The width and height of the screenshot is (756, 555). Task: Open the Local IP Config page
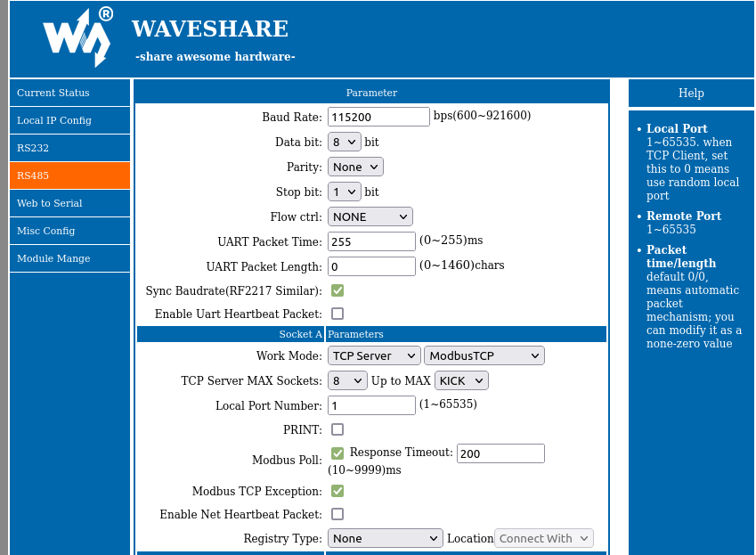pos(69,120)
